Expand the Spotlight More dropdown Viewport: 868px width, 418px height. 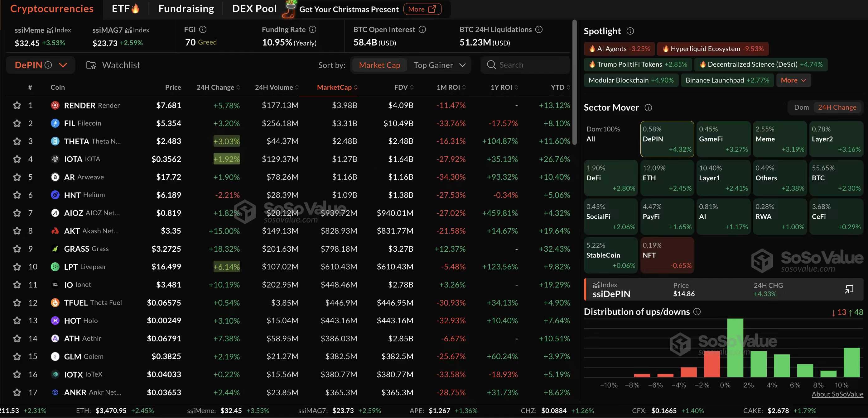(x=793, y=80)
